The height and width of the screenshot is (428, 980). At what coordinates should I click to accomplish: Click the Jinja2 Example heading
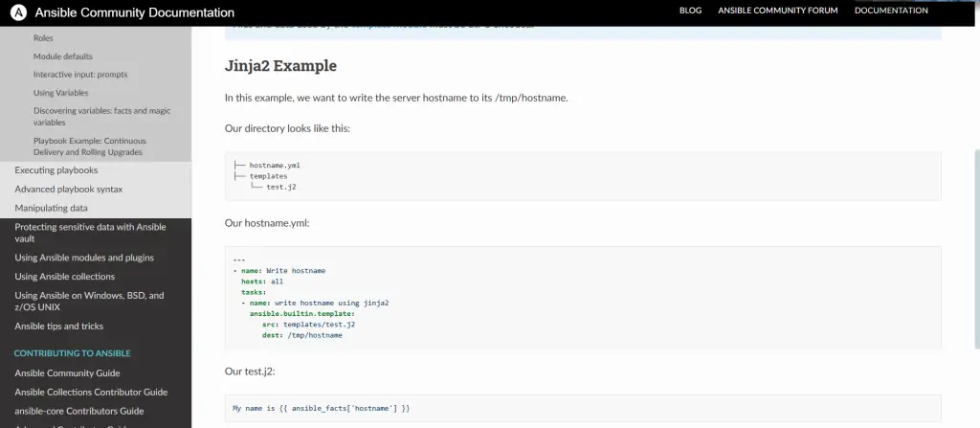click(280, 66)
